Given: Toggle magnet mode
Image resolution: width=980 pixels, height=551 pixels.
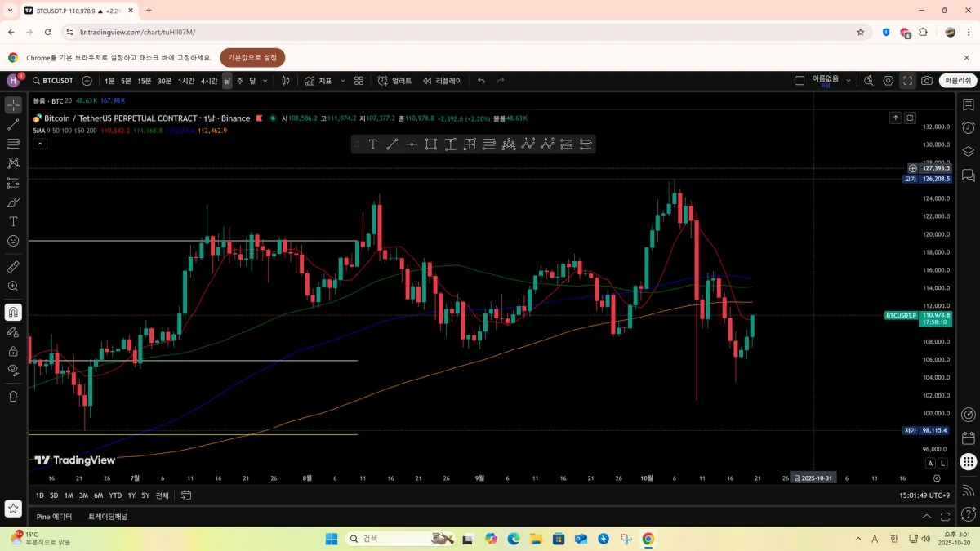Looking at the screenshot, I should tap(13, 312).
